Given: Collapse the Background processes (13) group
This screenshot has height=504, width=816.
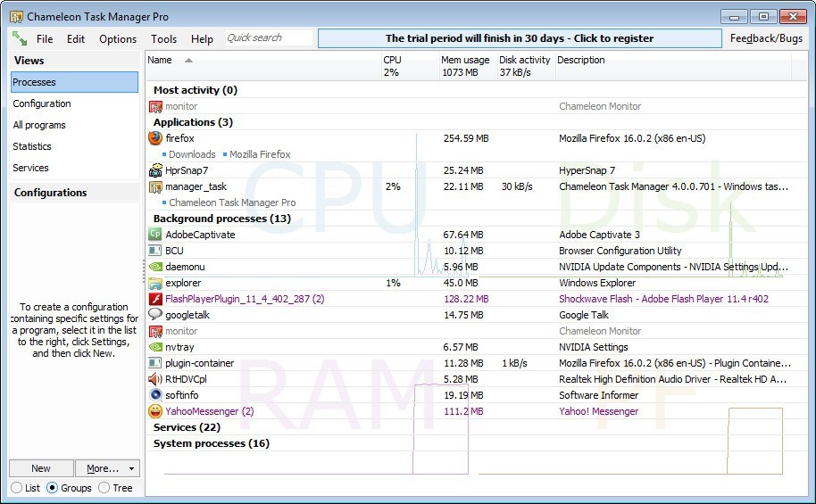Looking at the screenshot, I should pos(222,219).
